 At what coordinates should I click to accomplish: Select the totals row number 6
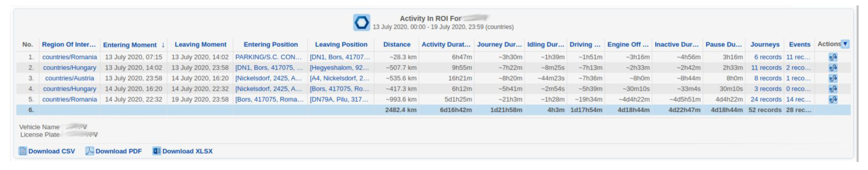[31, 110]
